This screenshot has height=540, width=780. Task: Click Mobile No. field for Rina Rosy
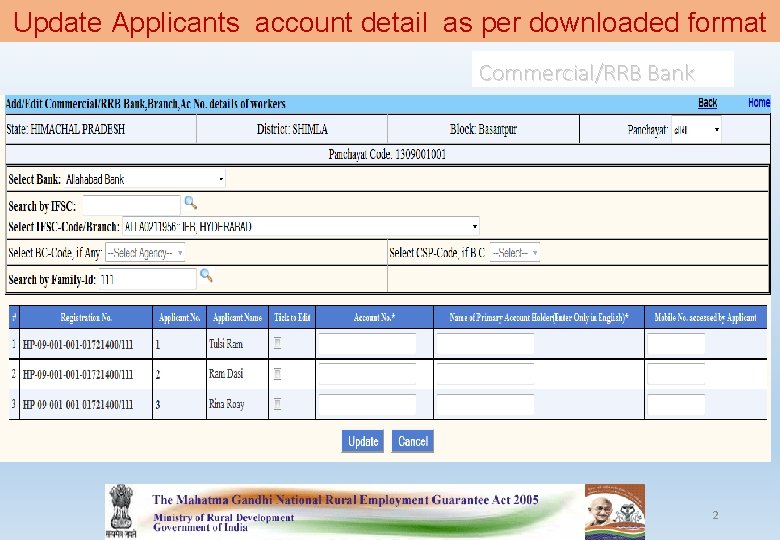point(676,404)
